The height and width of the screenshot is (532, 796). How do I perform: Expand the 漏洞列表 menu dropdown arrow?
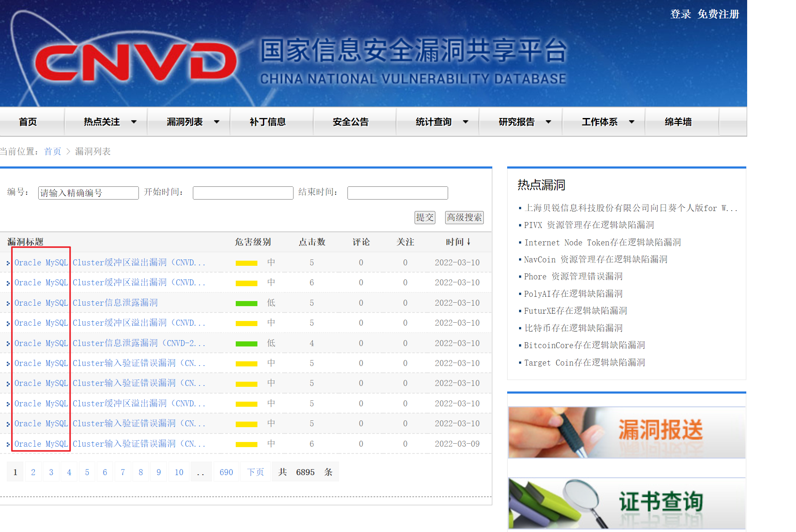tap(217, 122)
